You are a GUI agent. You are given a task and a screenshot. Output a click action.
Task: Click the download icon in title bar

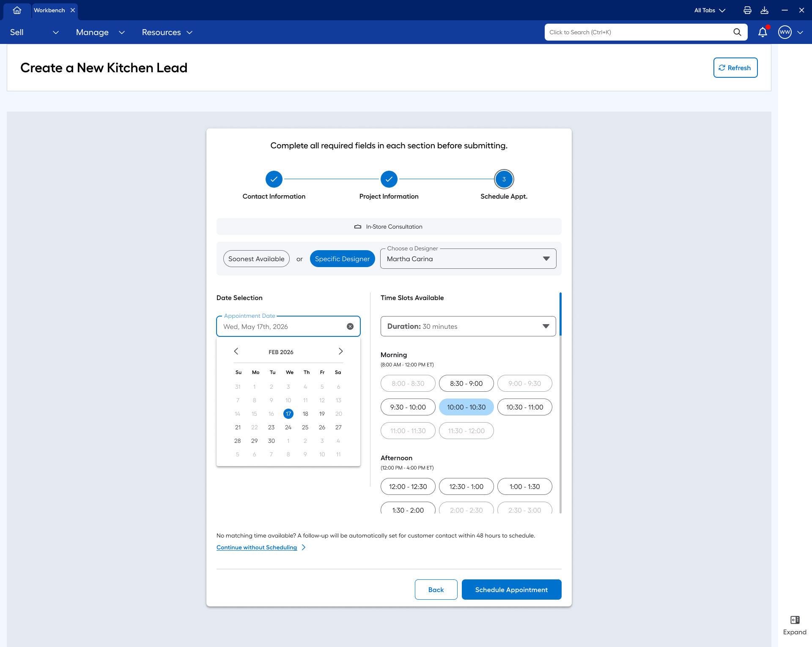[764, 10]
